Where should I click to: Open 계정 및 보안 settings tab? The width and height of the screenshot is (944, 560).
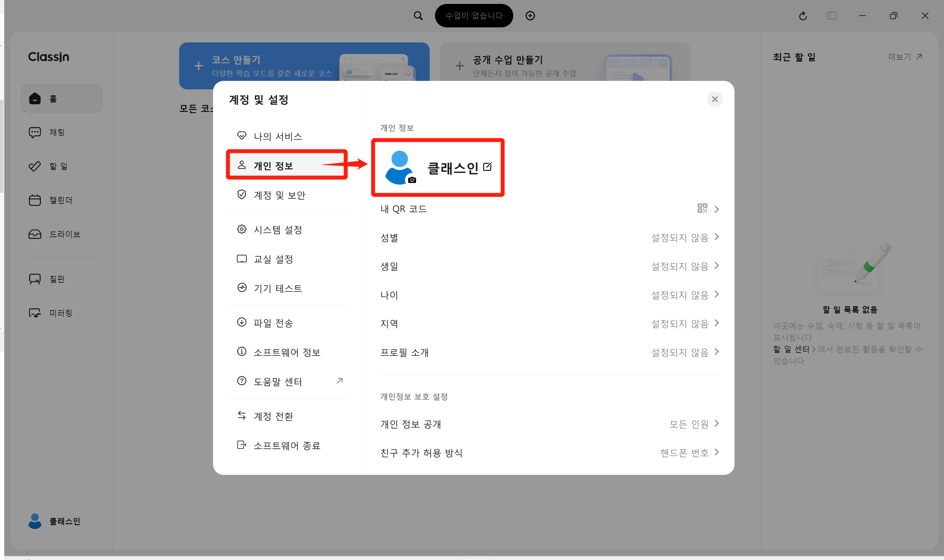pos(288,195)
